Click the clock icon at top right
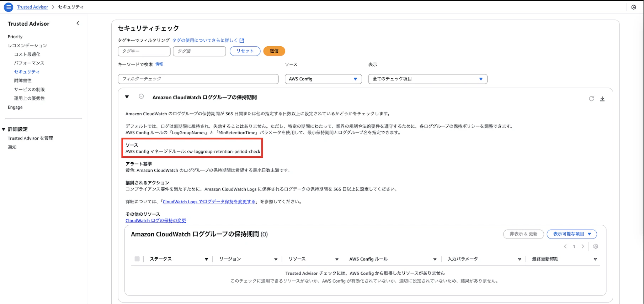 (634, 7)
